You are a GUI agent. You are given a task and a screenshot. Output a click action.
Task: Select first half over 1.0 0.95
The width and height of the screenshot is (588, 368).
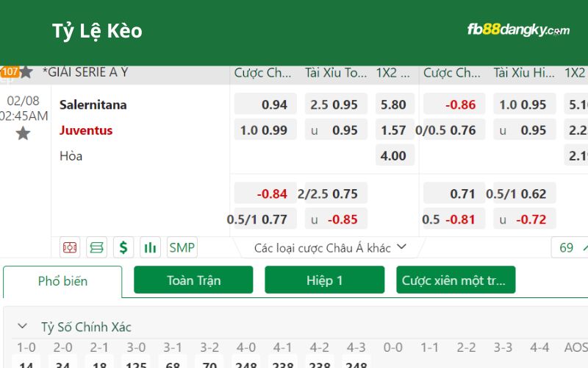point(525,104)
